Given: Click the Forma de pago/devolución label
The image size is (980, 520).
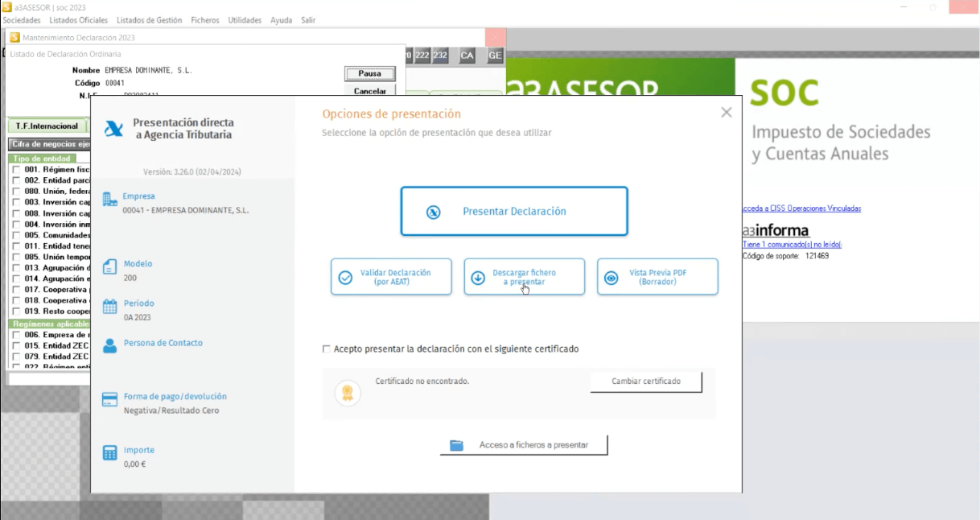Looking at the screenshot, I should (x=175, y=397).
